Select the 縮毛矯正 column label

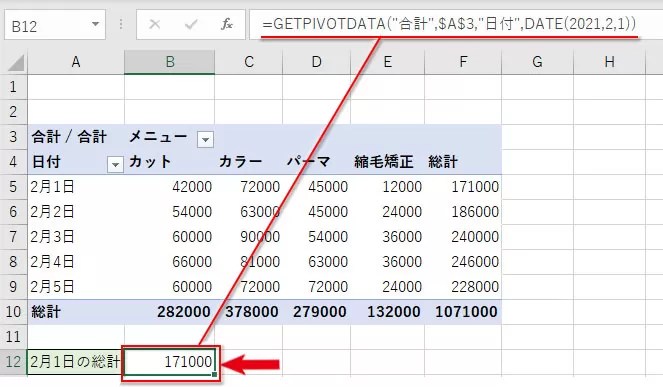384,162
